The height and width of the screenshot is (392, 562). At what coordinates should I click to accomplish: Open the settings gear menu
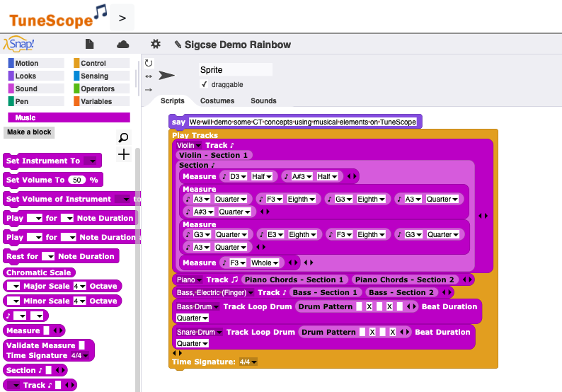[156, 44]
